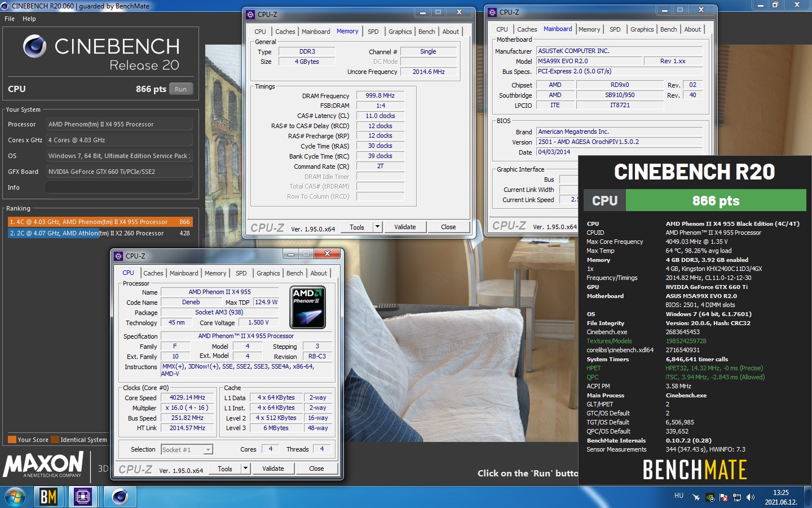Click the Cinebench title bar icon

[x=6, y=6]
